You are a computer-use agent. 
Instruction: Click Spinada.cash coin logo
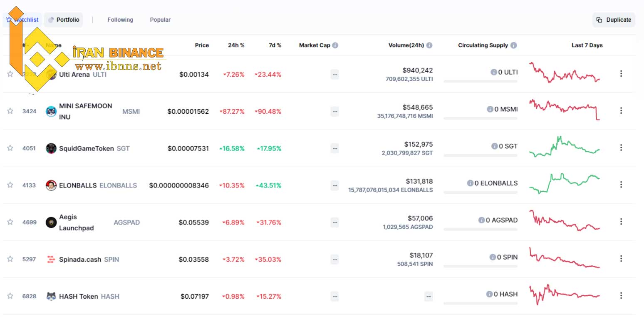[51, 259]
